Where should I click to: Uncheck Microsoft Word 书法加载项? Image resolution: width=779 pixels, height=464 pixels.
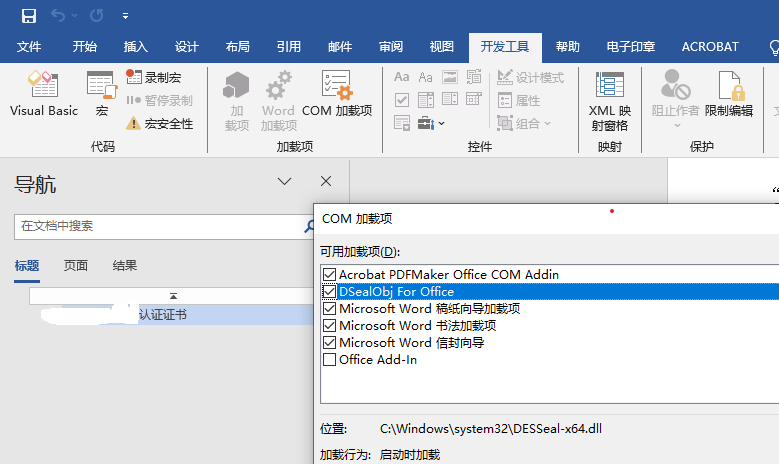329,325
